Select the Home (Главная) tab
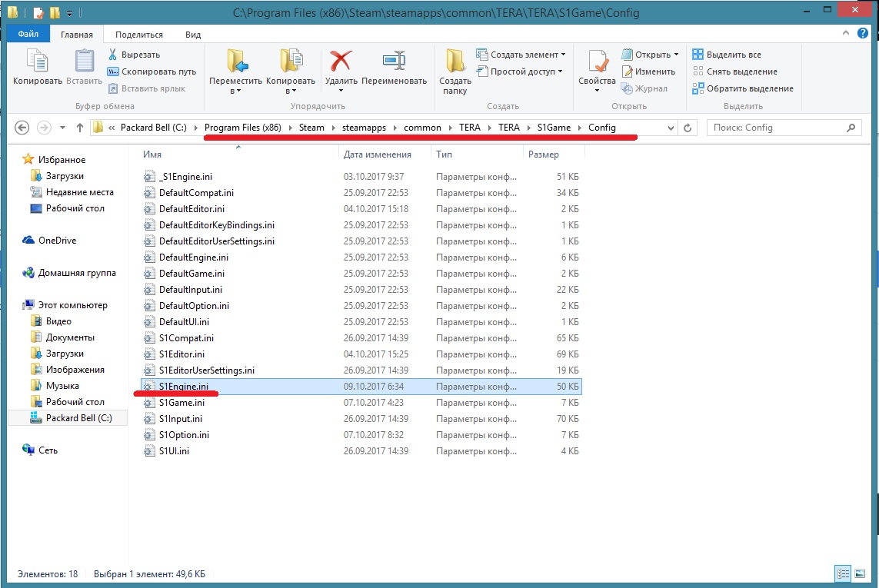 pos(77,34)
